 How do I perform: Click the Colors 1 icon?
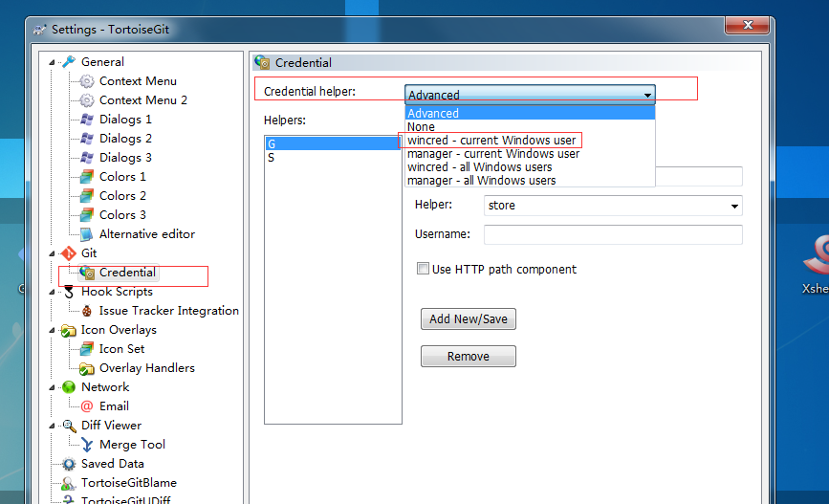(87, 177)
